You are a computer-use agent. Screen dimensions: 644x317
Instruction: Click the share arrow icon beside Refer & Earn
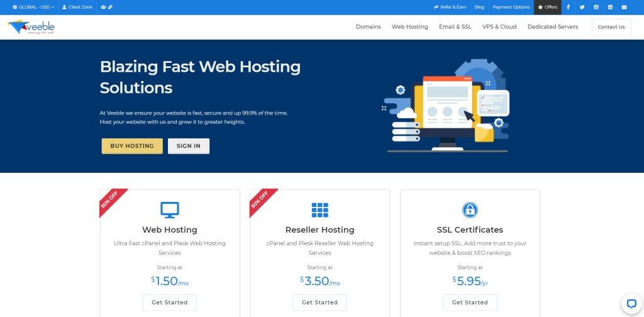click(436, 8)
